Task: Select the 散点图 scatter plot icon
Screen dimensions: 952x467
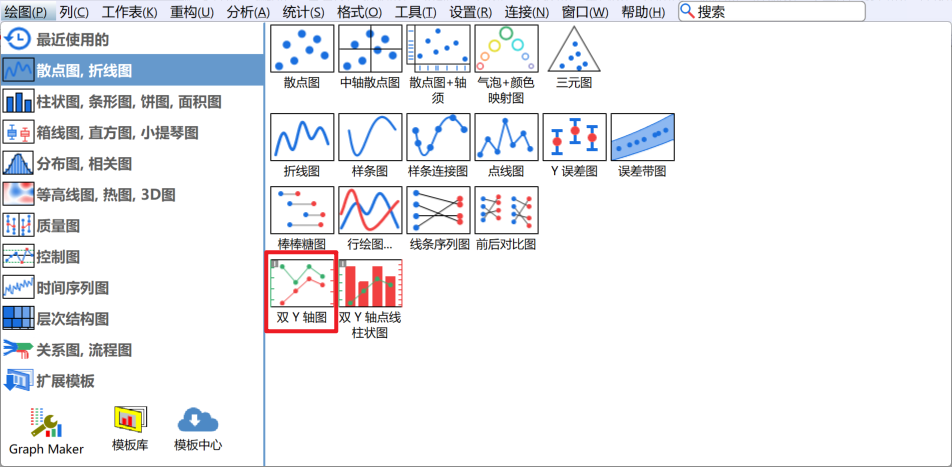Action: pos(302,50)
